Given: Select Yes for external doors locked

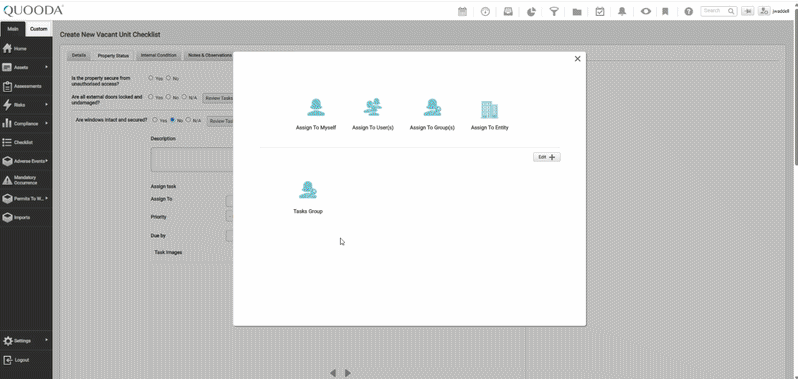Looking at the screenshot, I should (151, 97).
